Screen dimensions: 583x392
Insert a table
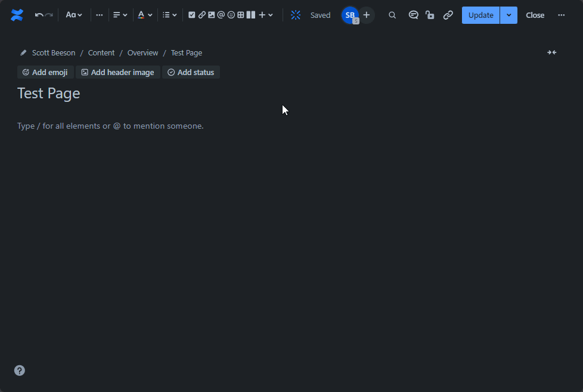(x=240, y=15)
